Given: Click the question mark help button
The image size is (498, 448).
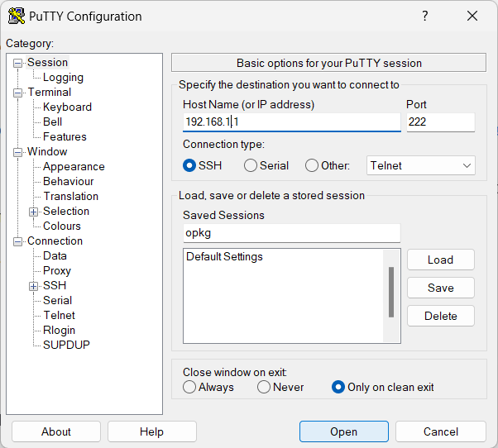Looking at the screenshot, I should coord(425,16).
